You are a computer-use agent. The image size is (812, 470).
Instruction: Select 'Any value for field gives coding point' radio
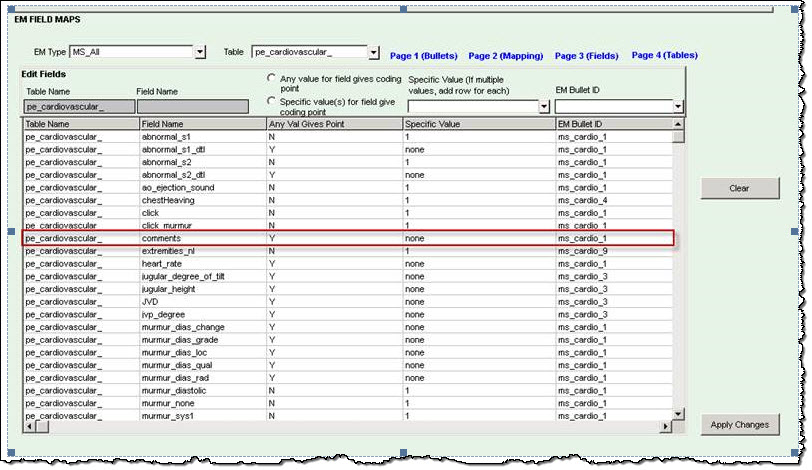pyautogui.click(x=271, y=78)
